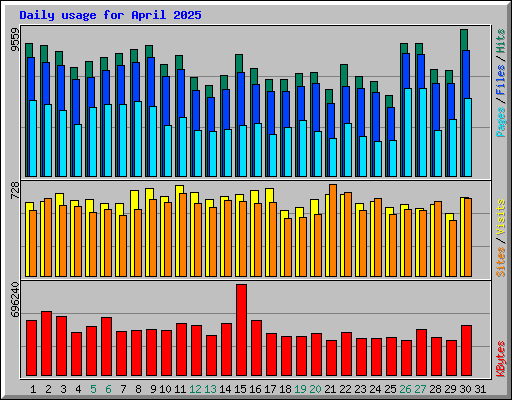
Task: Click day 28 on the x-axis
Action: tap(435, 389)
